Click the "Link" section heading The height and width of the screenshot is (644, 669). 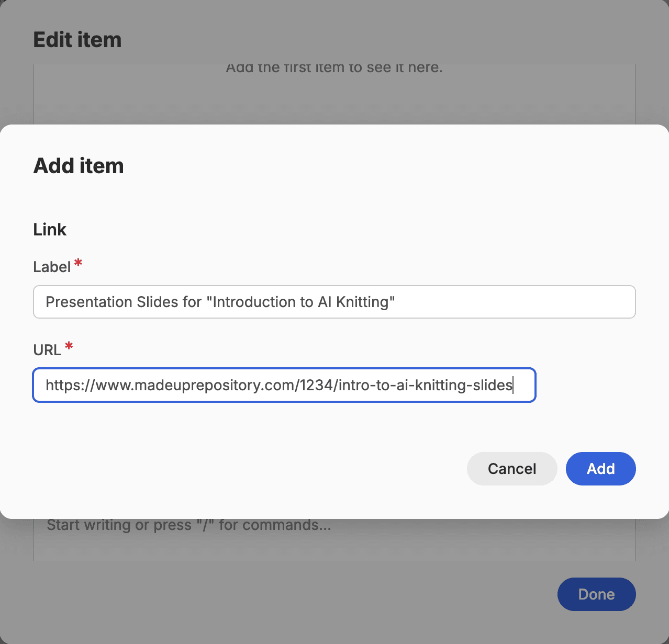click(x=50, y=230)
